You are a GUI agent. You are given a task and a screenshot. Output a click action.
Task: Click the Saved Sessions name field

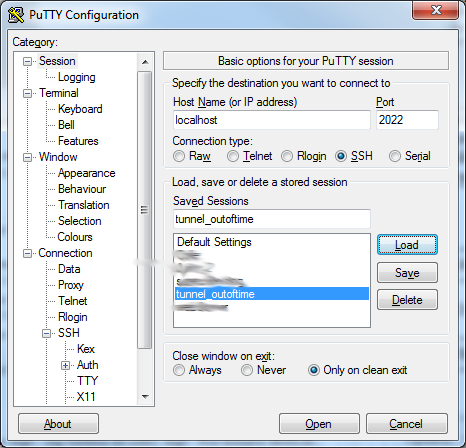pos(272,219)
